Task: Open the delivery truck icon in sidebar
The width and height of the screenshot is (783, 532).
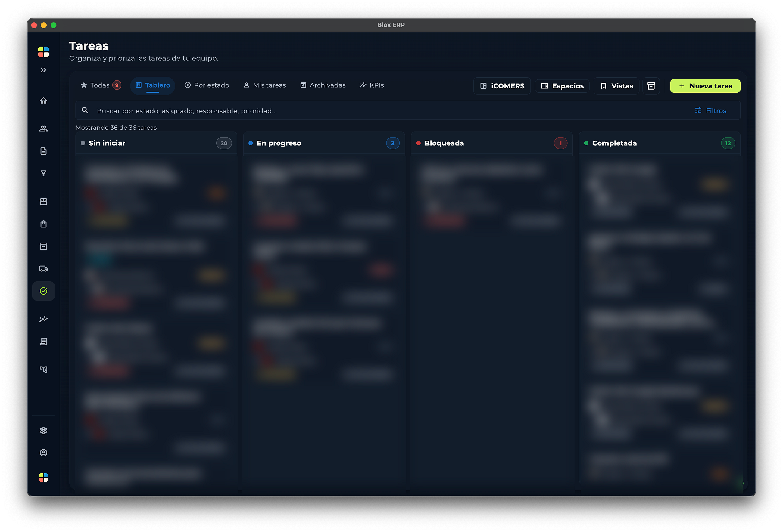Action: [x=43, y=269]
